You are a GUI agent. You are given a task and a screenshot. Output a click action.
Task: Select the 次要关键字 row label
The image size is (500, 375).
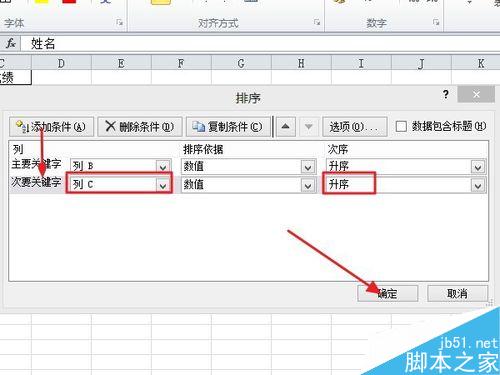click(x=36, y=182)
